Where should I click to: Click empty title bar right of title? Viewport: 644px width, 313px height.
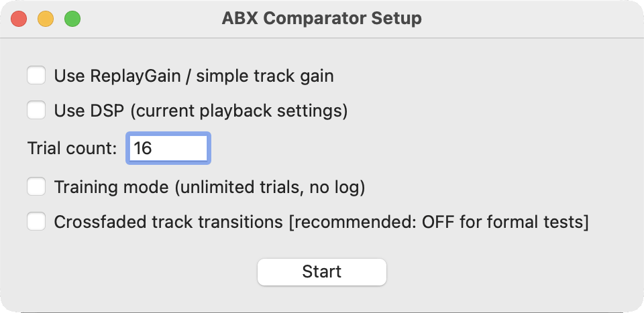pos(530,18)
